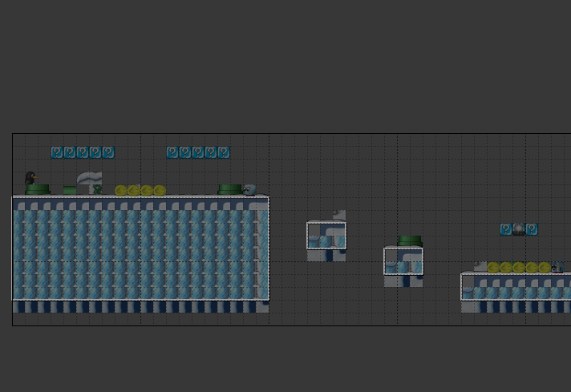Select the first question block in the leftmost row
Viewport: 571px width, 392px height.
coord(57,152)
